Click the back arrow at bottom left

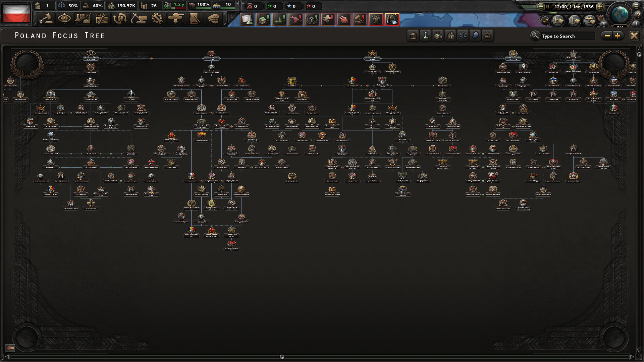(10, 348)
